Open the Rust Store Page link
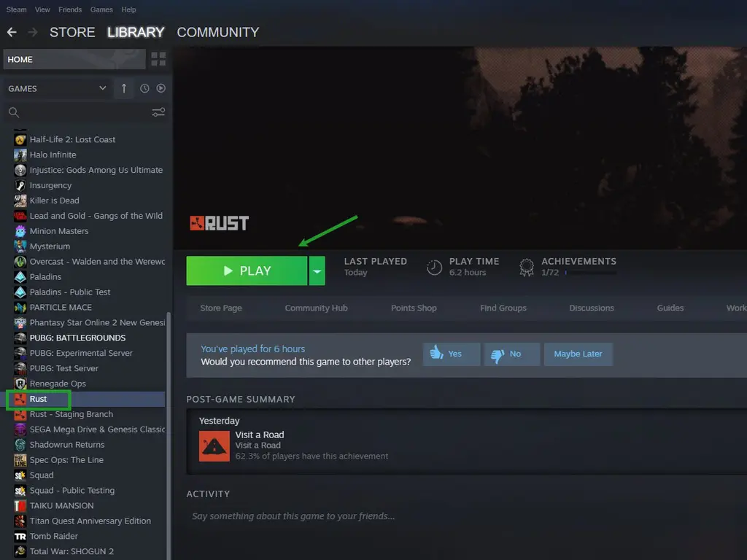This screenshot has height=560, width=747. [221, 308]
